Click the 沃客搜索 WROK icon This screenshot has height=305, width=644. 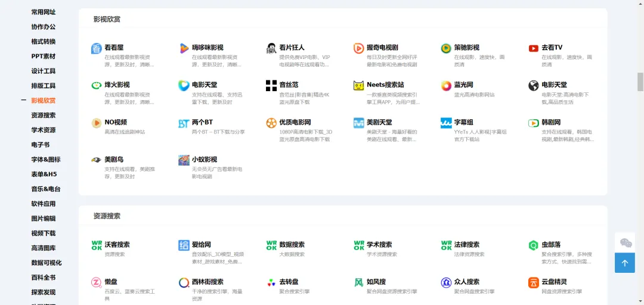(96, 245)
